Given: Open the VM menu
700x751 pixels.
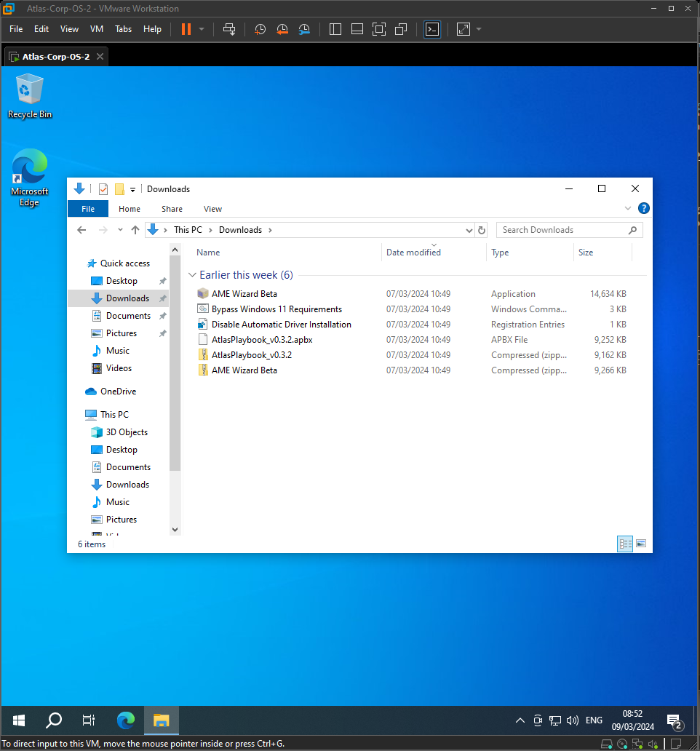Looking at the screenshot, I should click(97, 29).
